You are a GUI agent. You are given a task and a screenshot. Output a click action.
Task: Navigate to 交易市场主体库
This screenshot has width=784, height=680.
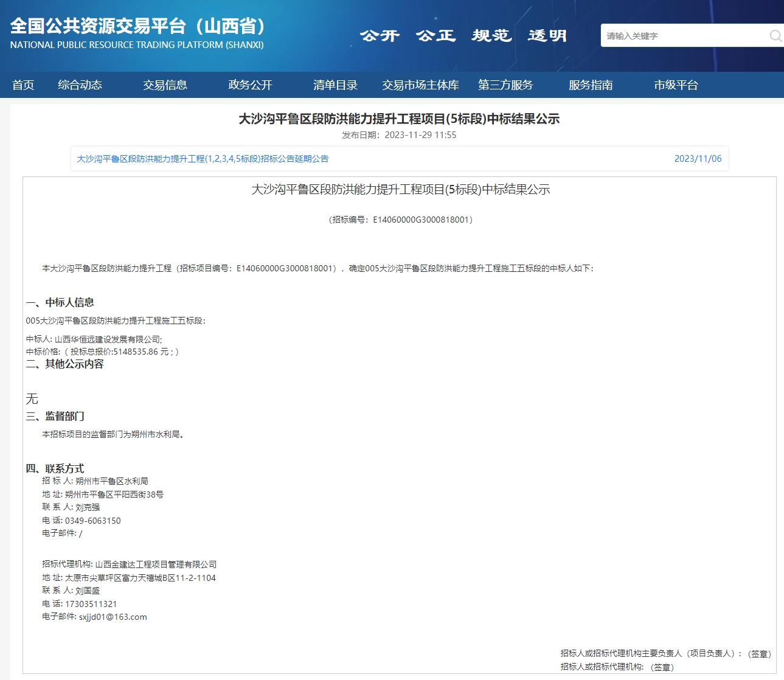tap(420, 85)
